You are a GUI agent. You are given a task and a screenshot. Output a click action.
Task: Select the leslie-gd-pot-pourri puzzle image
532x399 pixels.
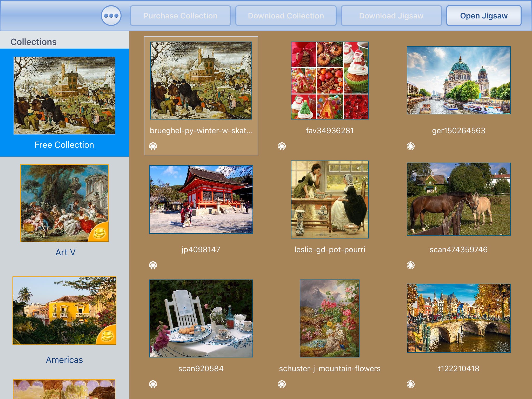point(330,199)
